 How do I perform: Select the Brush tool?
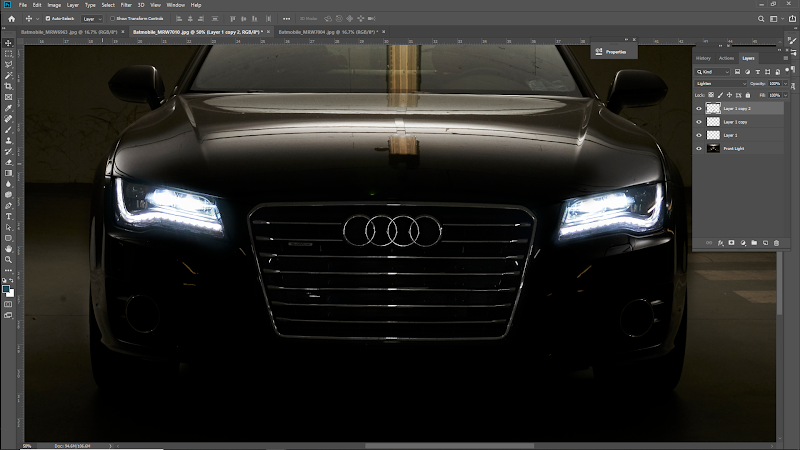click(x=8, y=130)
